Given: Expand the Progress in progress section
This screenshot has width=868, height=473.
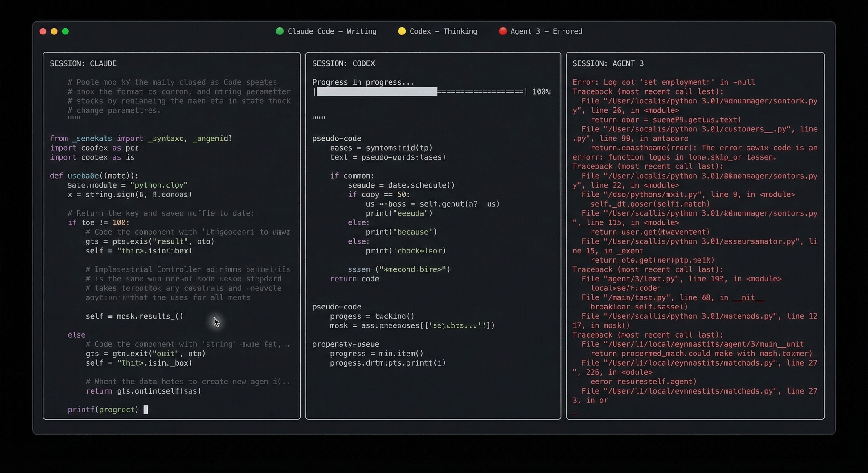Looking at the screenshot, I should coord(362,82).
